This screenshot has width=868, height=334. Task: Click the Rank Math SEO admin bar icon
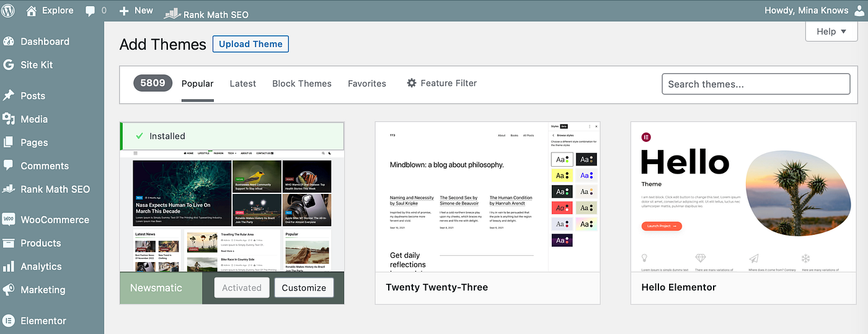click(x=172, y=13)
